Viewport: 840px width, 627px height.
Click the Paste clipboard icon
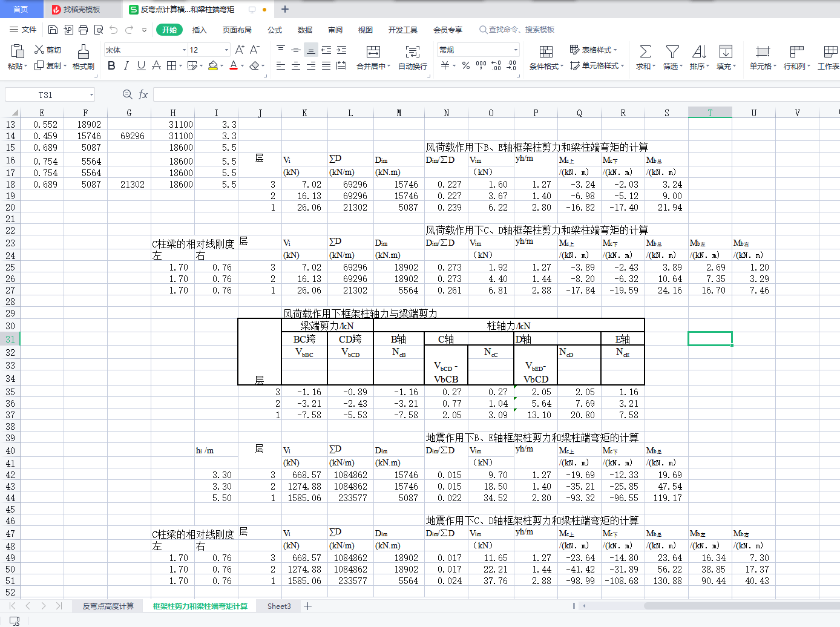click(18, 51)
